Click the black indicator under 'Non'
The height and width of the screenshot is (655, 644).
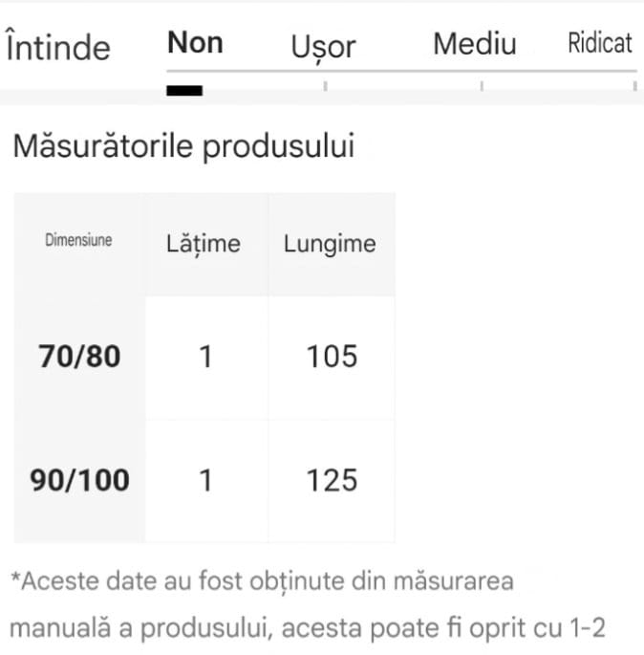pyautogui.click(x=184, y=91)
